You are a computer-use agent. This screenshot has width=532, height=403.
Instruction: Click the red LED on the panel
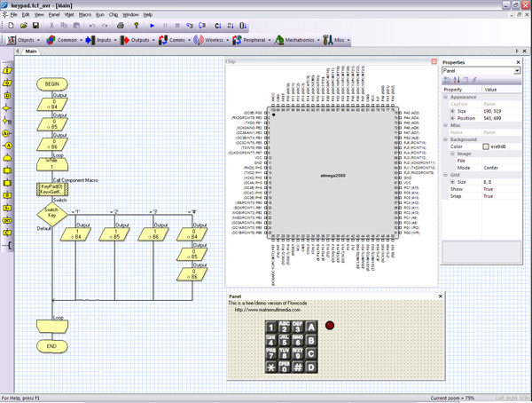pos(330,325)
